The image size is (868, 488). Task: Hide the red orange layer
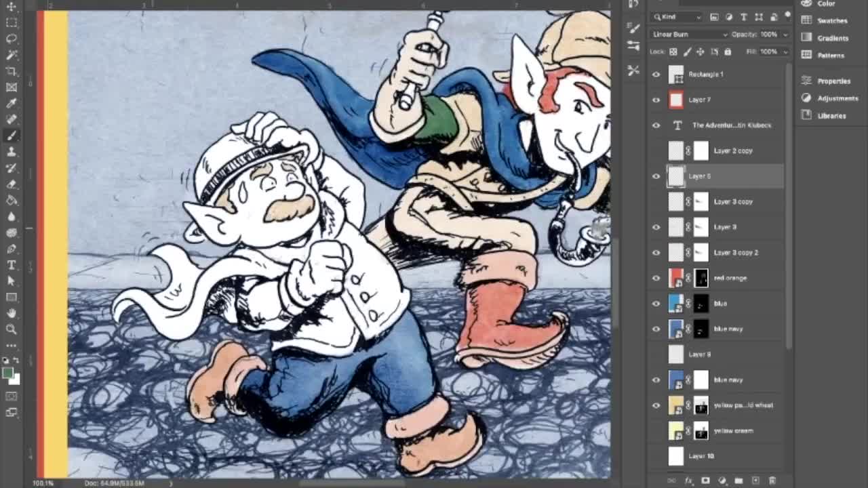point(656,278)
